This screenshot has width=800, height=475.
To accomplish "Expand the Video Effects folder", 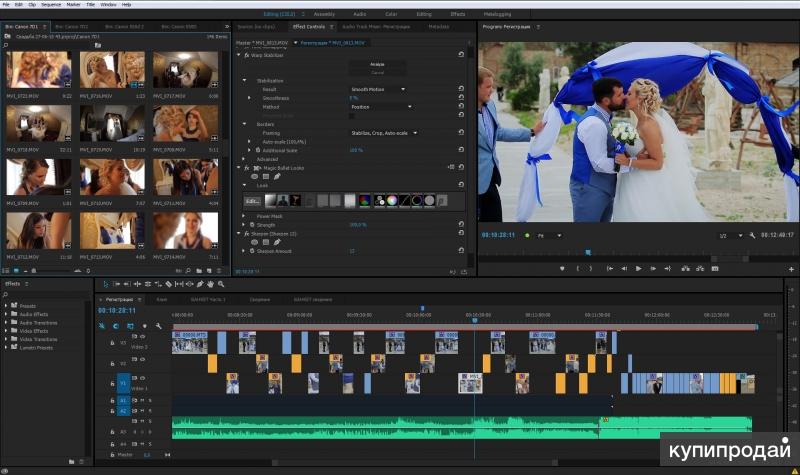I will pyautogui.click(x=6, y=331).
